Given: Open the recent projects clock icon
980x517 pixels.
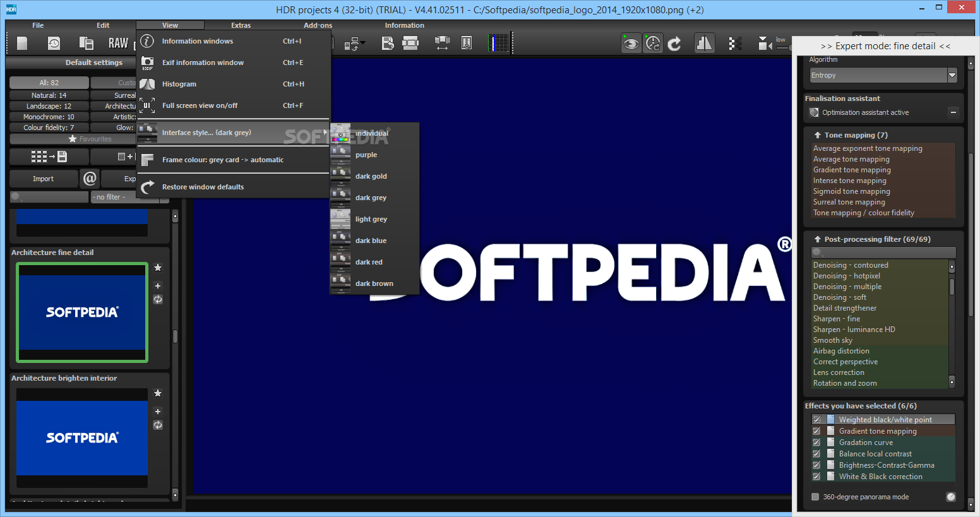Looking at the screenshot, I should point(54,43).
